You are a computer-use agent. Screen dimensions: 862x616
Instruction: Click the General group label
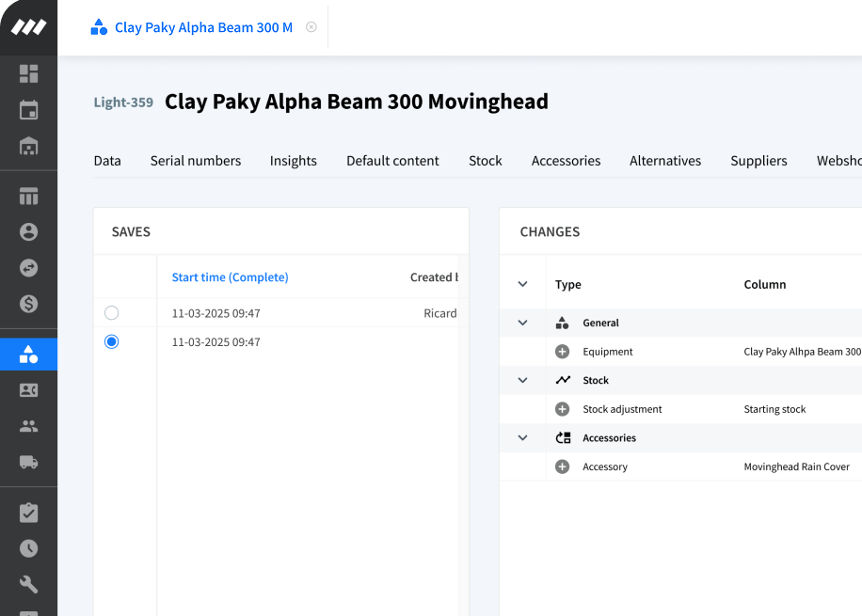600,323
